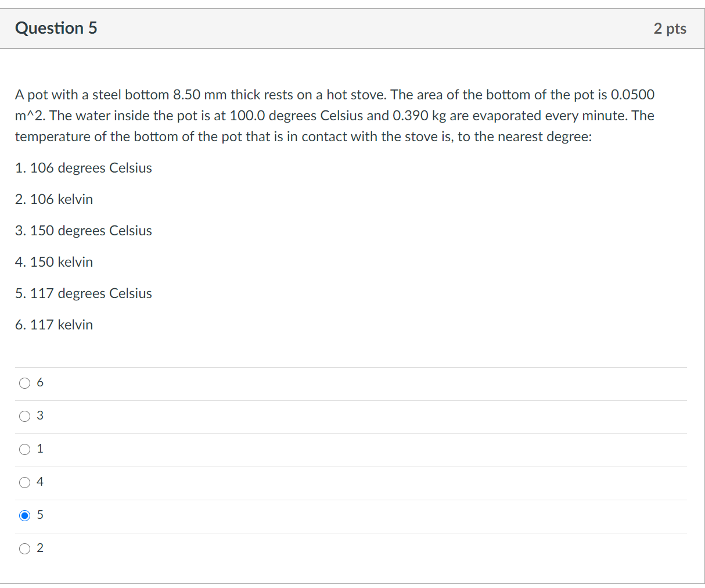Click the option text 106 kelvin
705x588 pixels.
pyautogui.click(x=54, y=199)
